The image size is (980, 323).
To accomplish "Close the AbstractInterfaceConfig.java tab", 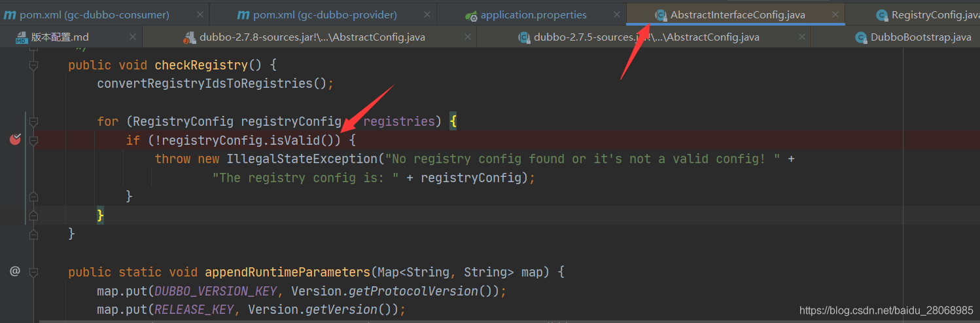I will tap(835, 14).
